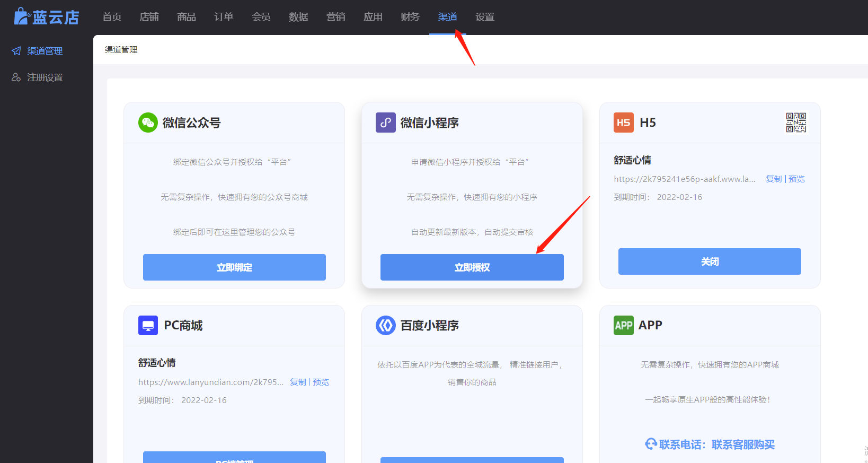Open the 商品 menu

pyautogui.click(x=187, y=17)
